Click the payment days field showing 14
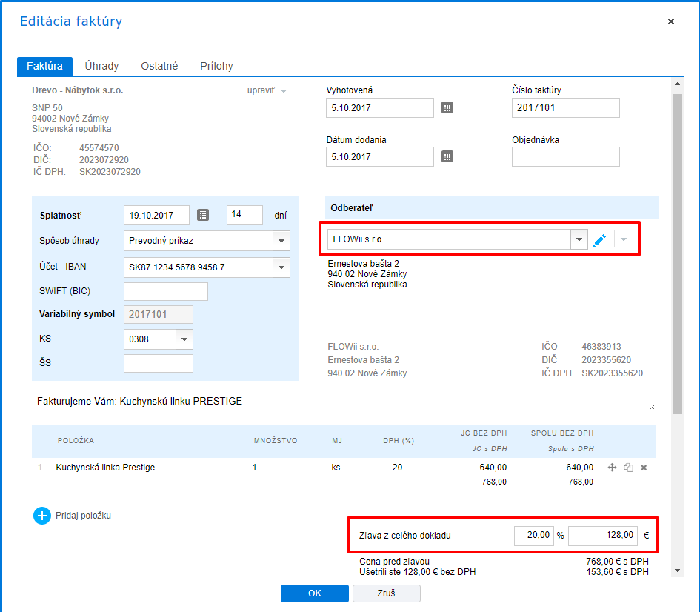Screen dimensions: 700x612 pyautogui.click(x=244, y=215)
